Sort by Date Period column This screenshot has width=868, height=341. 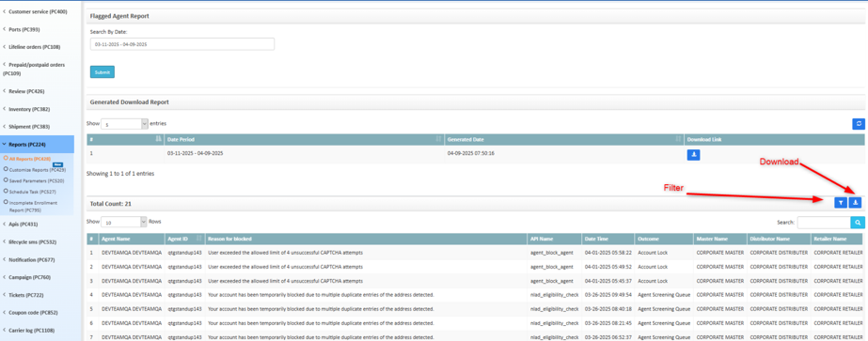click(304, 139)
